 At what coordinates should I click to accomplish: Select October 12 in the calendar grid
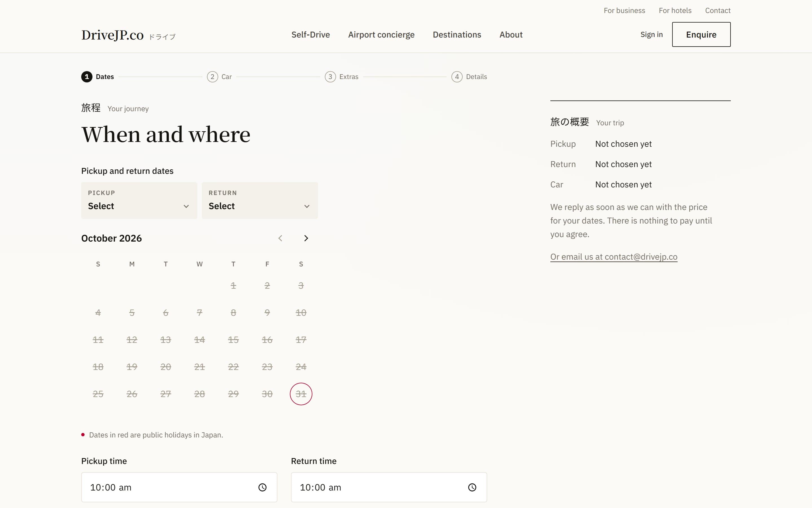click(132, 340)
